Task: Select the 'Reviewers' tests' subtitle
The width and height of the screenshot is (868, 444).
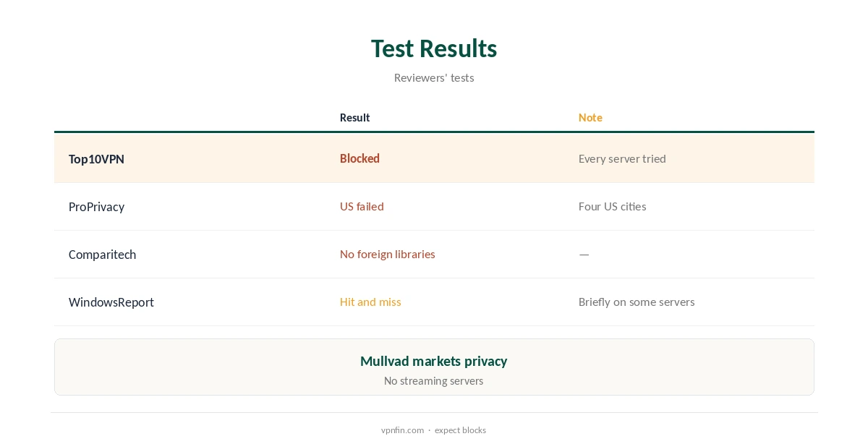Action: click(434, 77)
